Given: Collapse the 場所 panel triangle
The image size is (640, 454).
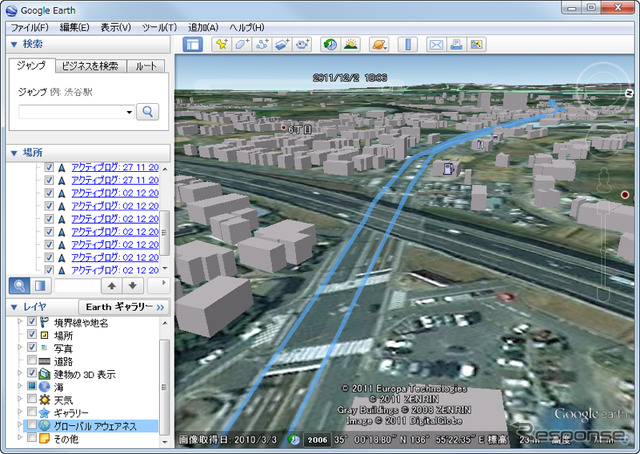Looking at the screenshot, I should click(x=14, y=153).
